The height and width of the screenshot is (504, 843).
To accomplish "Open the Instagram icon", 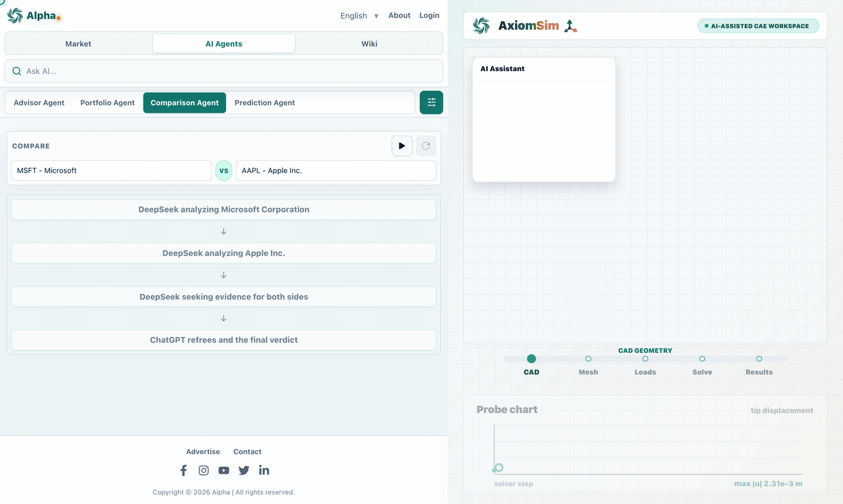I will (x=204, y=470).
